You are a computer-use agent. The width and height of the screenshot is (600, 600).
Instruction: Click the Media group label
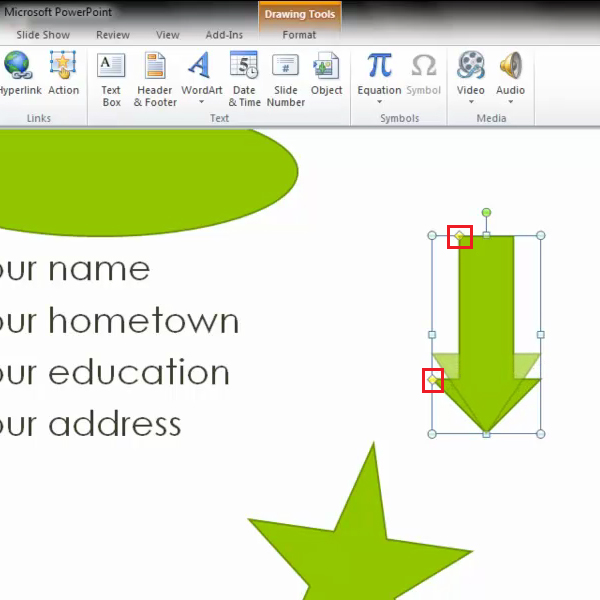click(x=491, y=118)
